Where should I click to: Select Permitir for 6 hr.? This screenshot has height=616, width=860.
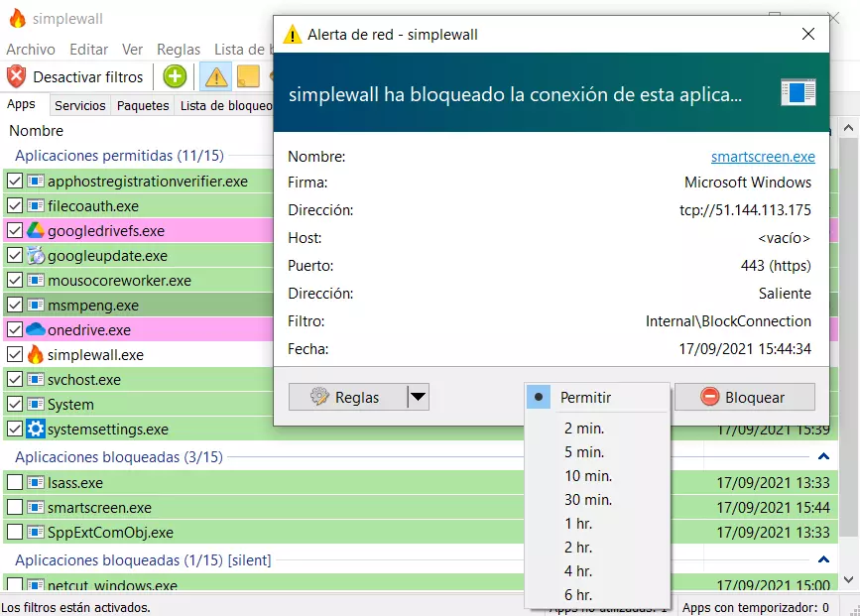click(x=597, y=594)
